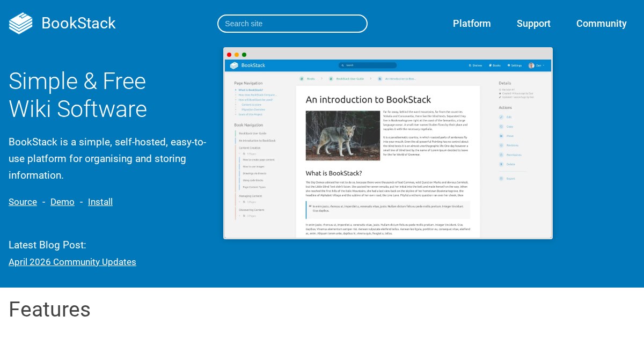Click the An introduction to Boo... breadcrumb icon
The image size is (644, 338).
380,79
